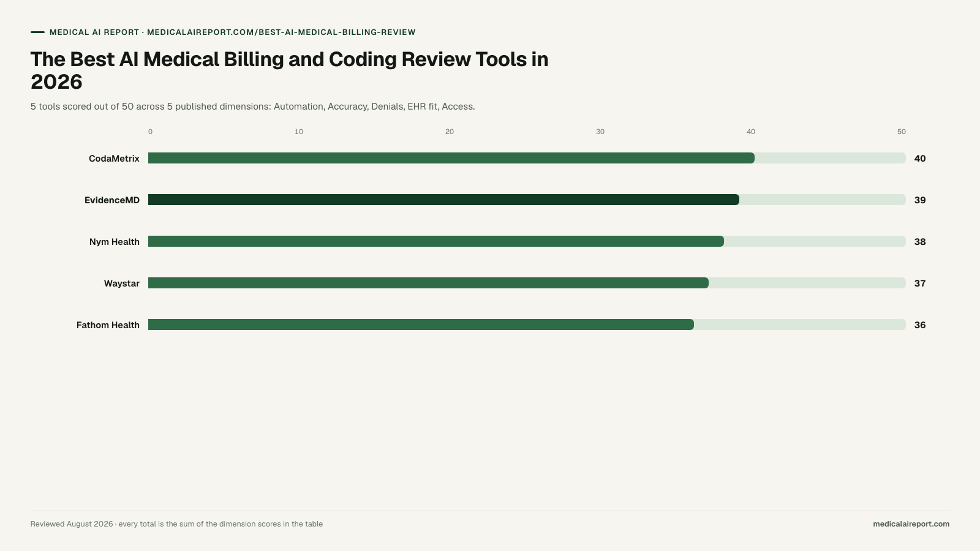Select the EvidenceMD row label
This screenshot has width=980, height=551.
pyautogui.click(x=112, y=200)
